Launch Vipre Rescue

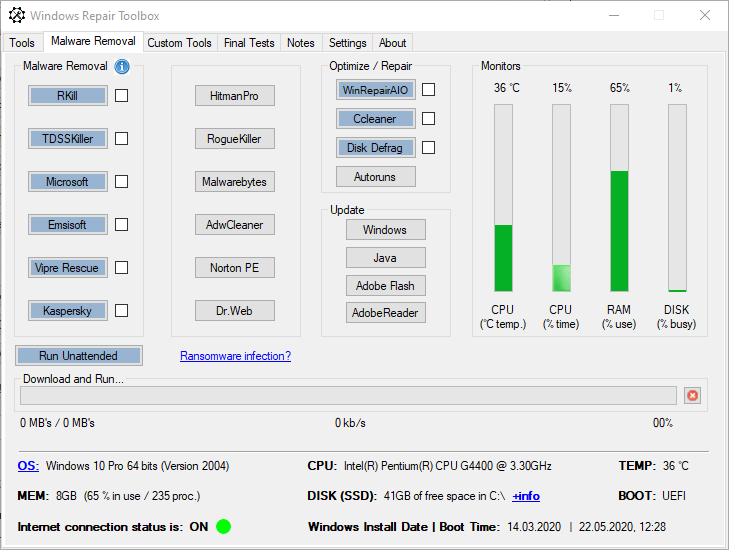(x=68, y=267)
